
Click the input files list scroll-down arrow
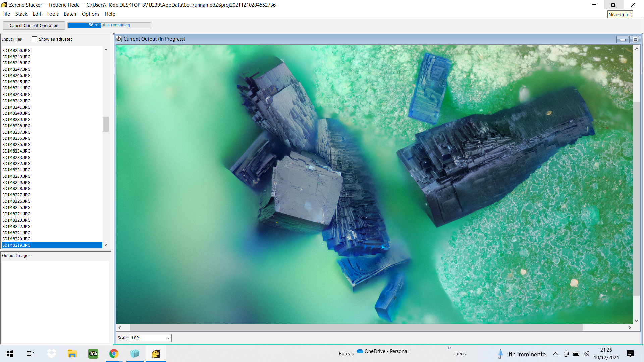click(106, 245)
